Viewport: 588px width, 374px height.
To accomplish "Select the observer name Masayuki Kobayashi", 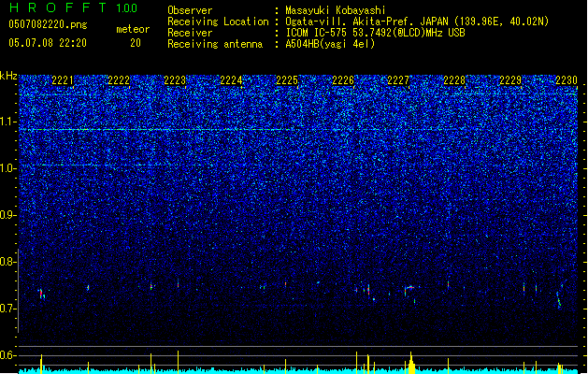I will coord(335,10).
